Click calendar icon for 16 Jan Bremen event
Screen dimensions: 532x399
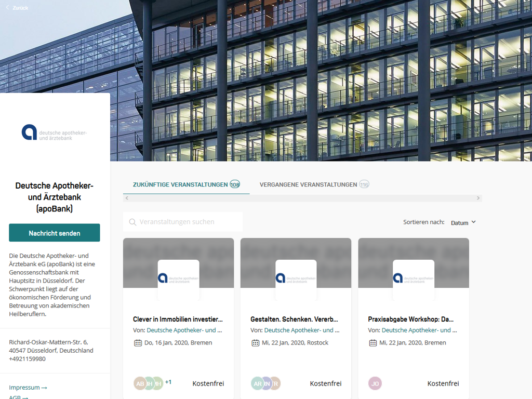[x=138, y=343]
